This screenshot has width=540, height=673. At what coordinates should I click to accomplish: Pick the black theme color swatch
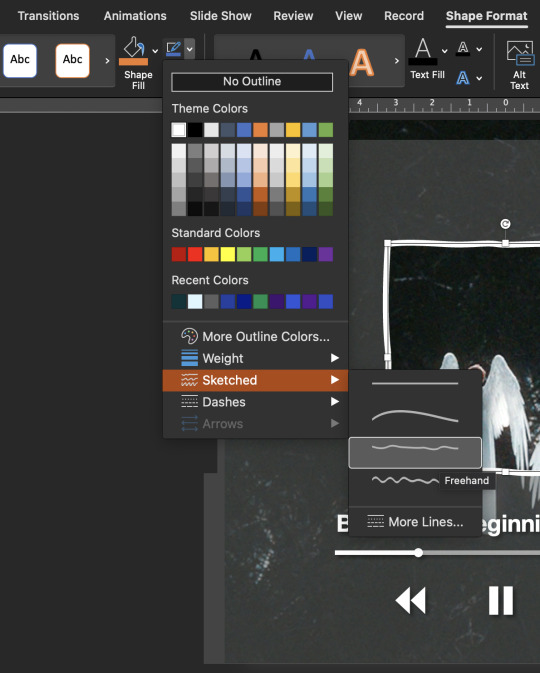pos(195,130)
